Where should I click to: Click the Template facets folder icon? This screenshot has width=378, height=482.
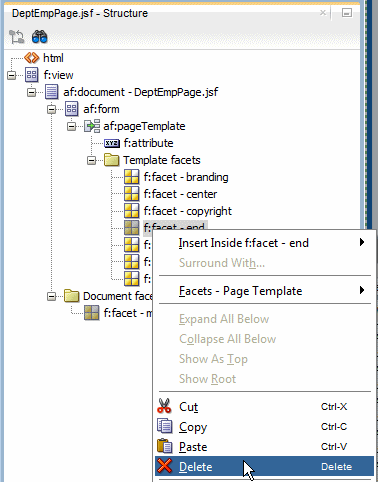(x=112, y=160)
